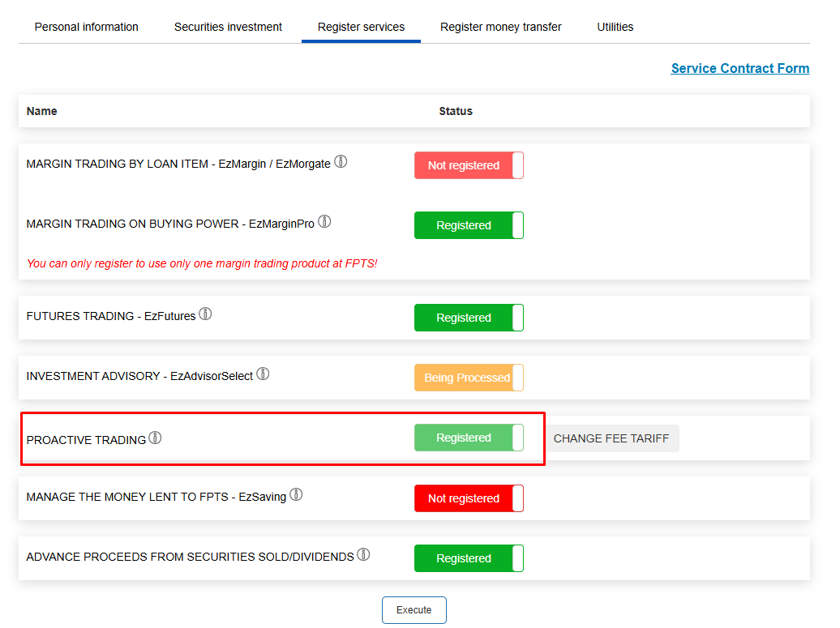Click the Status column header

point(456,111)
